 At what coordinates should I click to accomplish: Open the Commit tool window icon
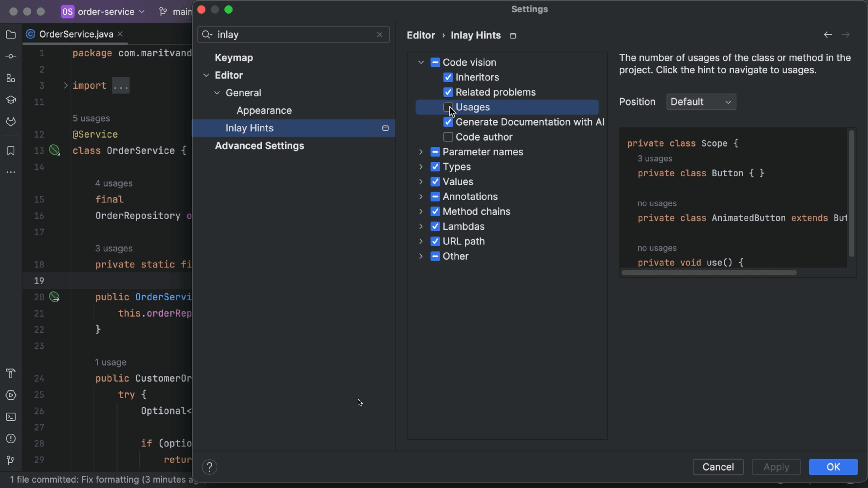tap(11, 56)
